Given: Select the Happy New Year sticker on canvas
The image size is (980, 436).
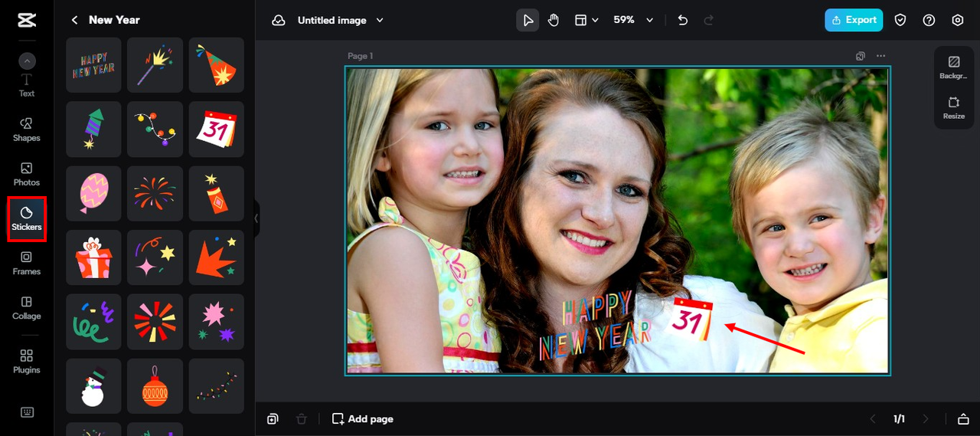Looking at the screenshot, I should pos(596,326).
